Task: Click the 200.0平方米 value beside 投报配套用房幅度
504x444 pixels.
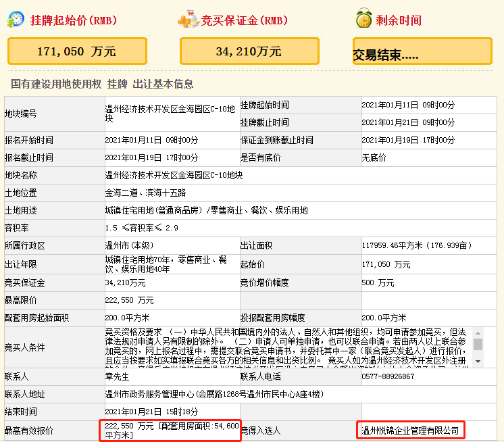Action: click(x=384, y=318)
